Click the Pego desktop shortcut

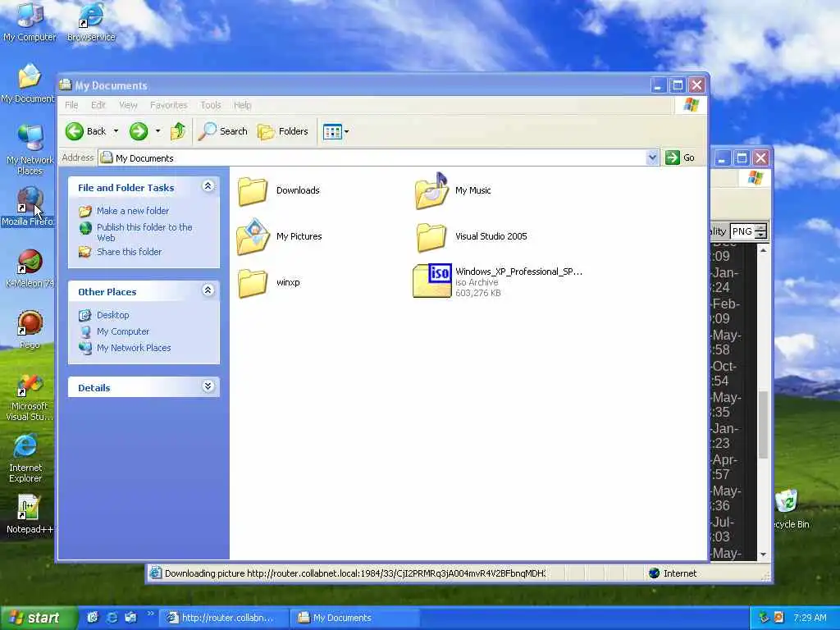(30, 330)
